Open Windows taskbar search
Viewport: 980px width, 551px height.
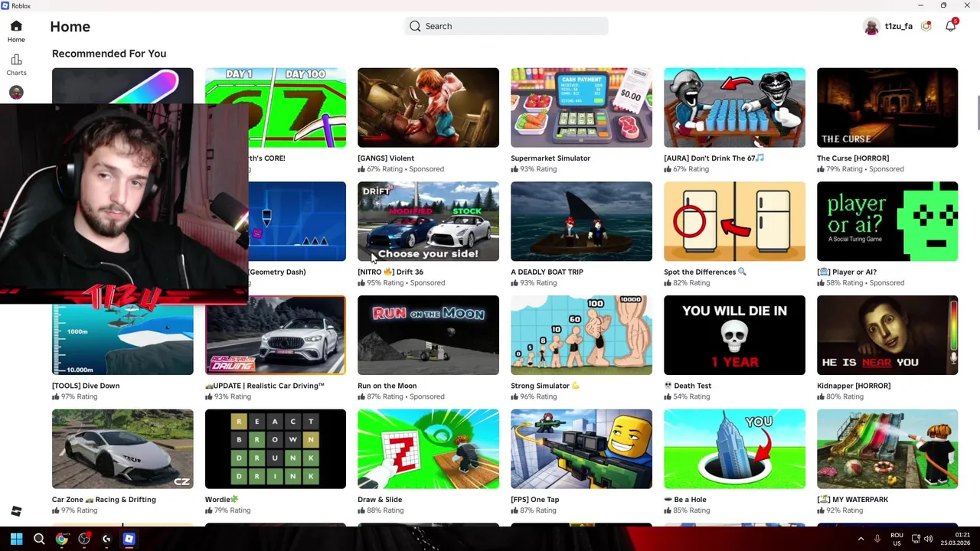click(39, 539)
